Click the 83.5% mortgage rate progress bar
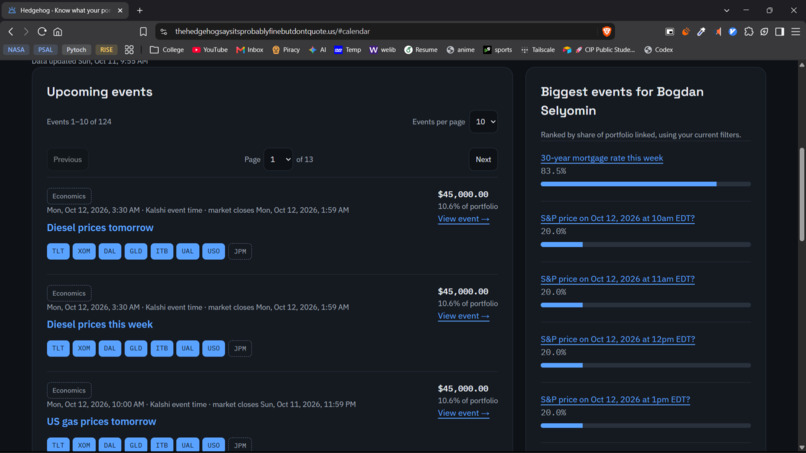 coord(645,184)
